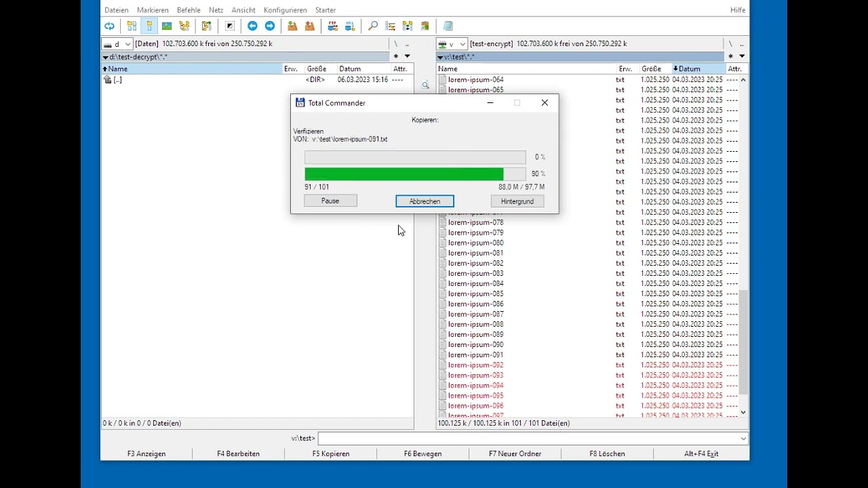Switch to brief file names only view
Image resolution: width=868 pixels, height=488 pixels.
[132, 26]
